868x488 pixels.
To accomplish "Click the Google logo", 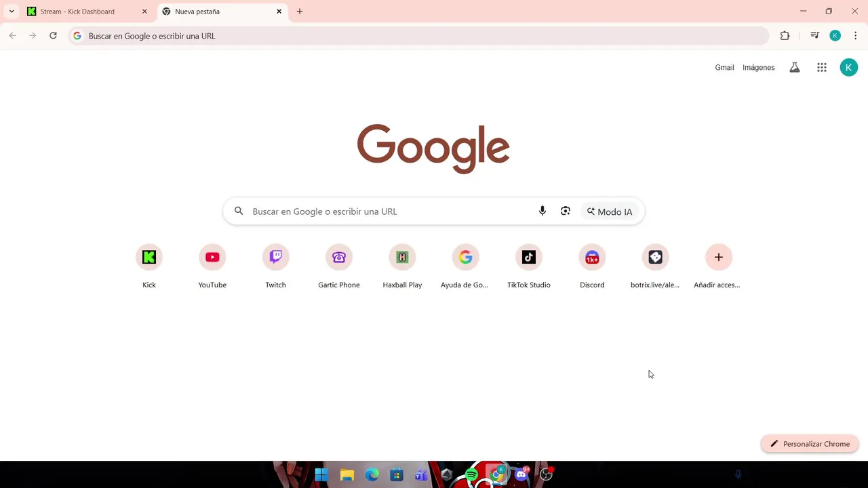I will tap(433, 148).
